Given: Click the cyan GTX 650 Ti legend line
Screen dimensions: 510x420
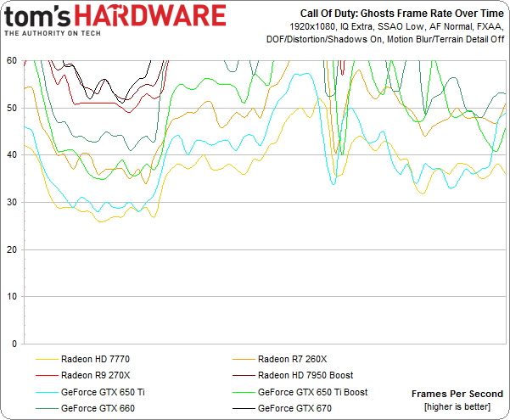Looking at the screenshot, I should (47, 392).
